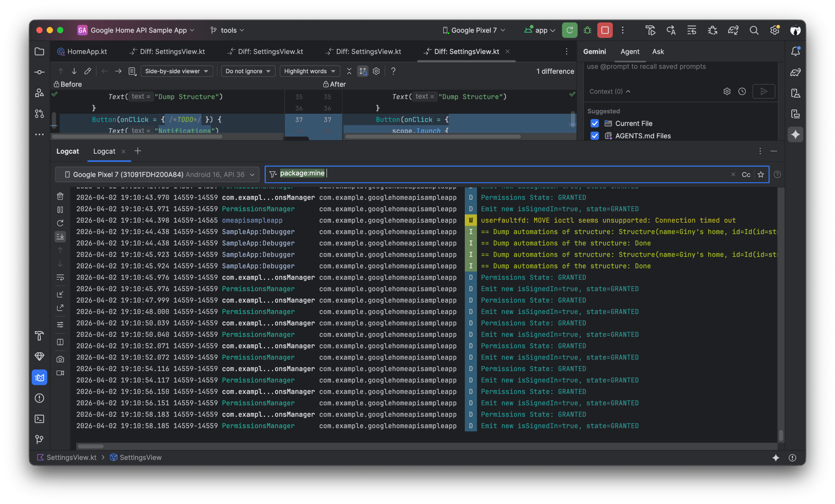Jump to next difference with down arrow
The width and height of the screenshot is (835, 504).
click(74, 71)
